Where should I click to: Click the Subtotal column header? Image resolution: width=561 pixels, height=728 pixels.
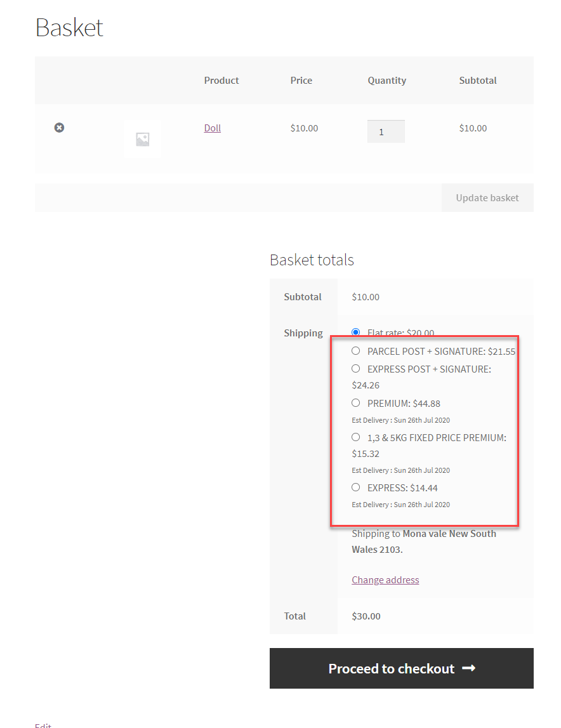478,80
